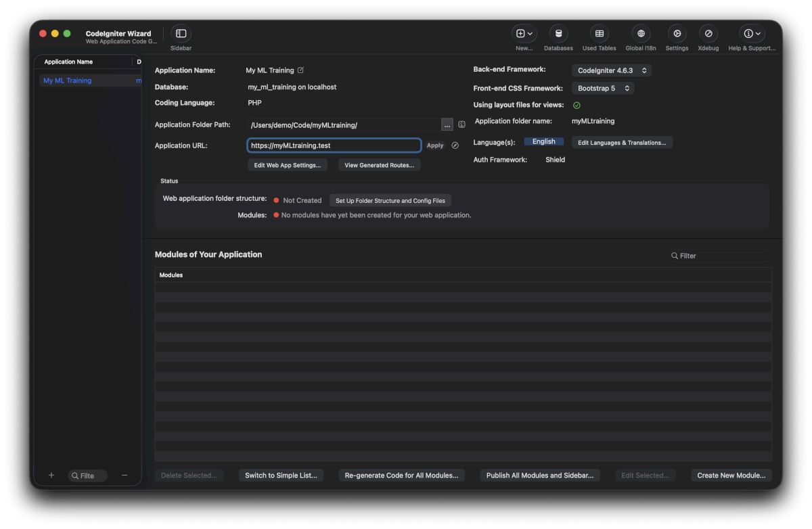The image size is (812, 529).
Task: Click the PHP coding language value
Action: (254, 103)
